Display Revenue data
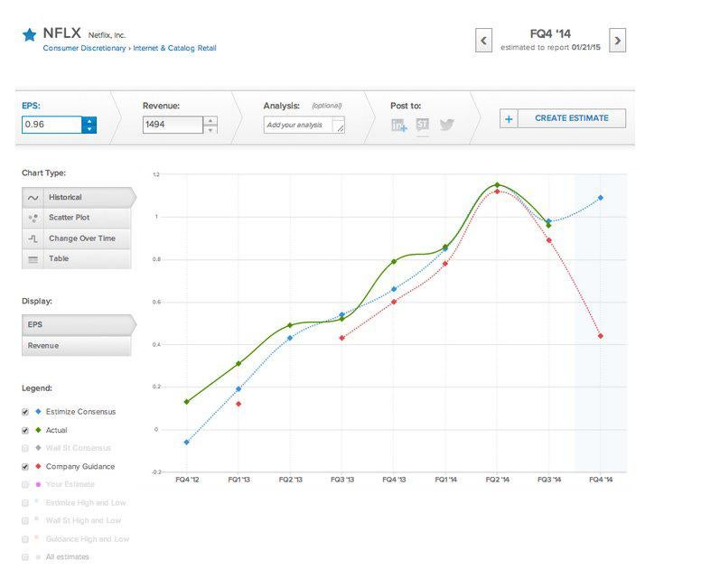This screenshot has width=701, height=588. pyautogui.click(x=77, y=346)
